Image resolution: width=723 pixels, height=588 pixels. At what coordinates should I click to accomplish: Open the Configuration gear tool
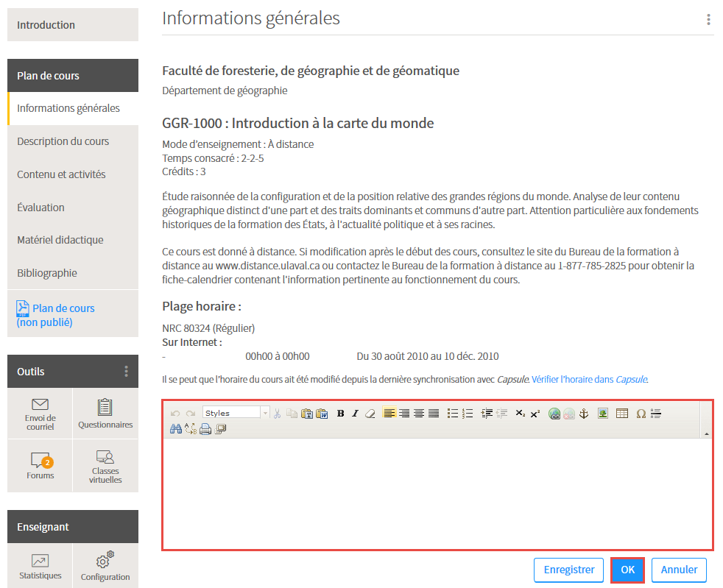[105, 566]
